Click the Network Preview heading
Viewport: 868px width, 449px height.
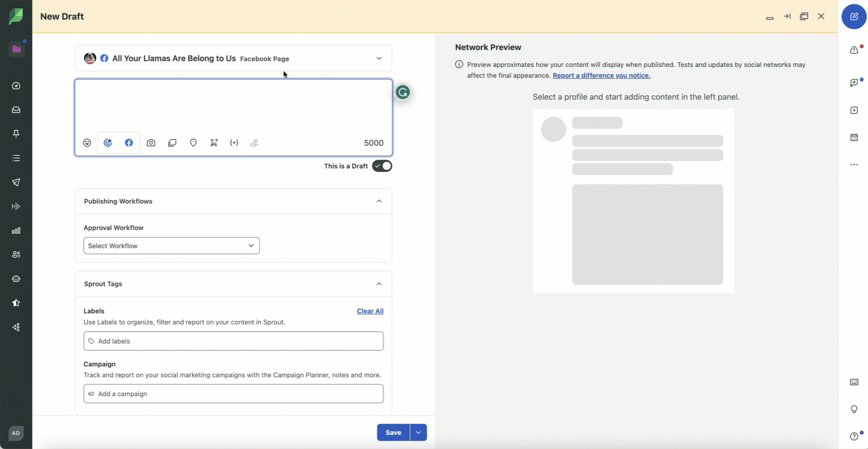point(488,47)
